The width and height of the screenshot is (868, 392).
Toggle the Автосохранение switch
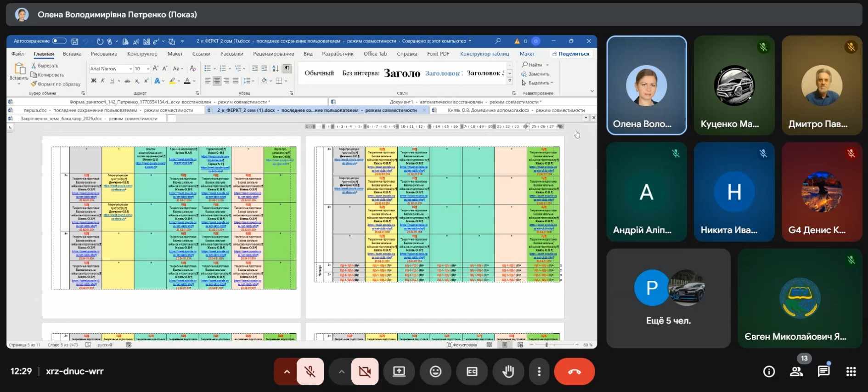(x=59, y=41)
